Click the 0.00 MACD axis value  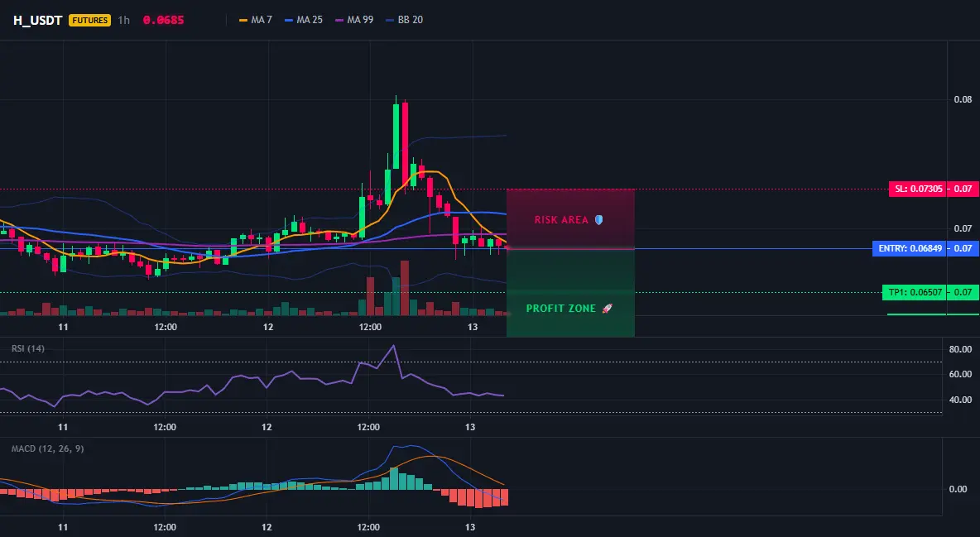(958, 489)
